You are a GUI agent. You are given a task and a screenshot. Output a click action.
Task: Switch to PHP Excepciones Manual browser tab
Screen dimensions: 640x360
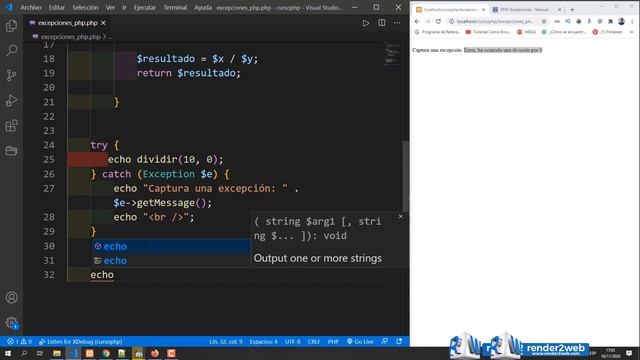525,9
